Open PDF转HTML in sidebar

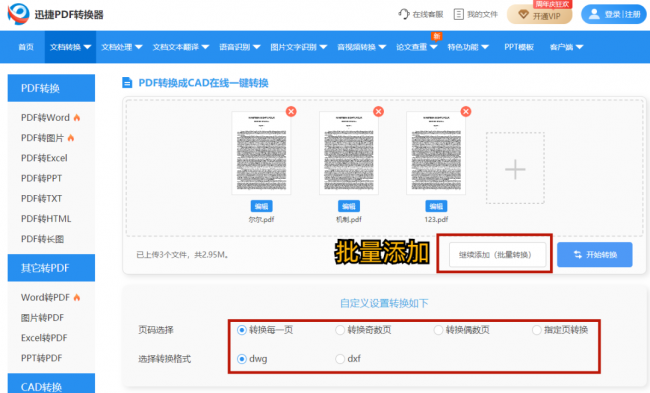click(x=46, y=218)
